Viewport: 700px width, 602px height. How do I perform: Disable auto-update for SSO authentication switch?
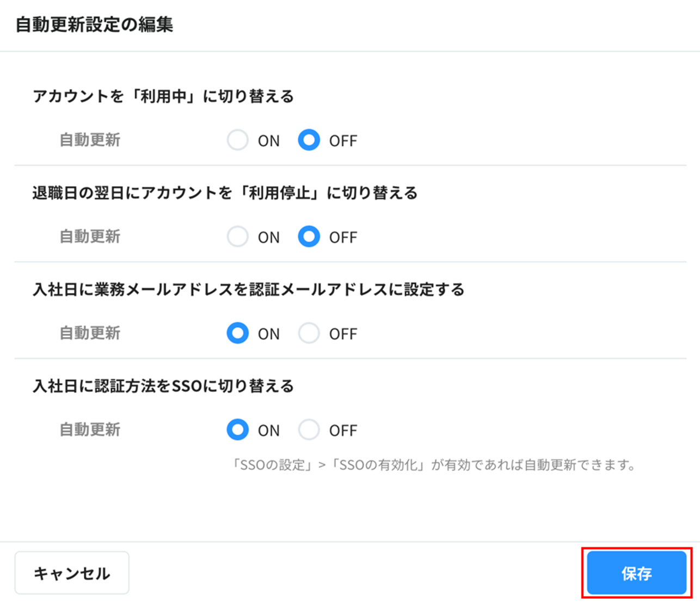309,430
